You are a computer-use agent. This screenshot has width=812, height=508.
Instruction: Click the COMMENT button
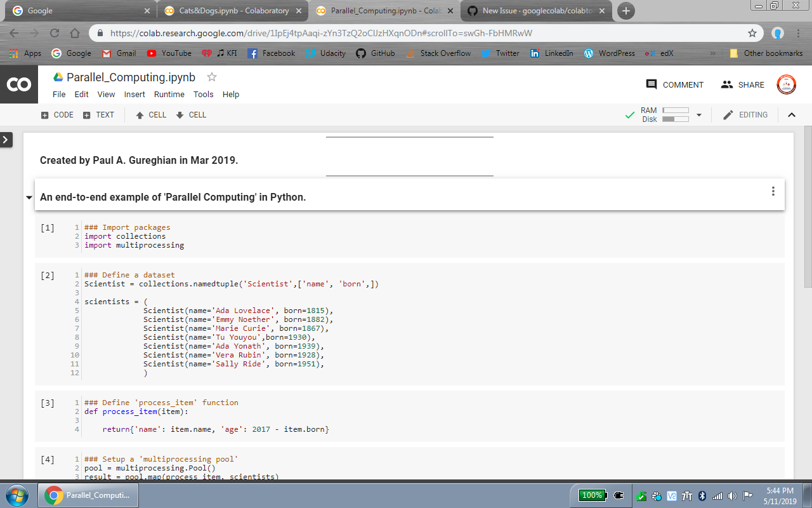674,84
